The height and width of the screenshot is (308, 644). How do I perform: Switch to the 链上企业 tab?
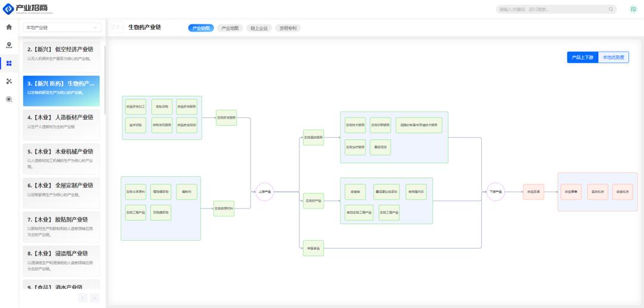click(259, 28)
